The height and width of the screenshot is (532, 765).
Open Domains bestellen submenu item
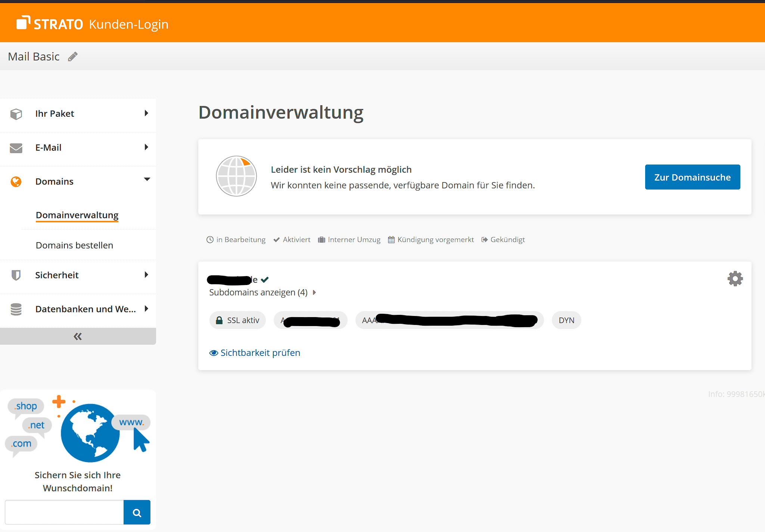tap(74, 245)
